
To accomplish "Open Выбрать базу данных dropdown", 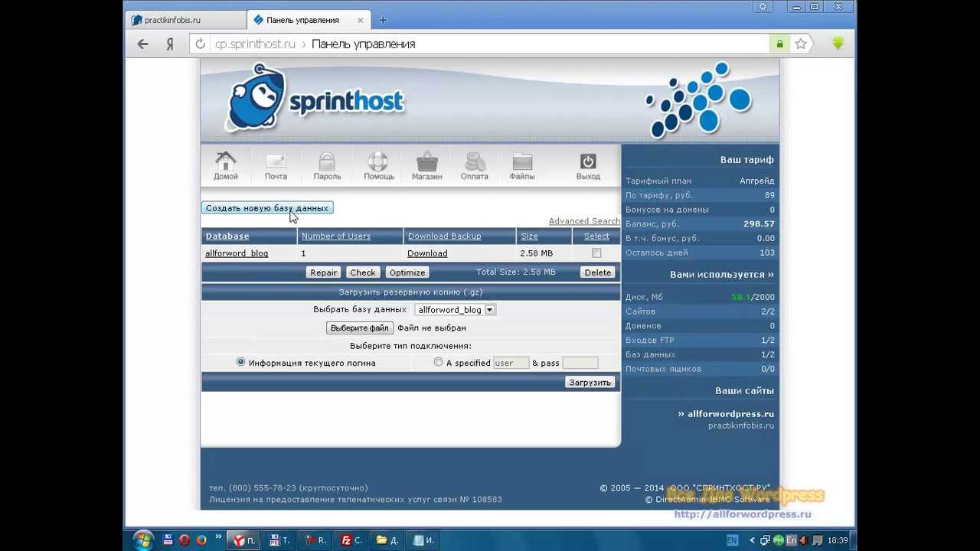I will pyautogui.click(x=455, y=310).
